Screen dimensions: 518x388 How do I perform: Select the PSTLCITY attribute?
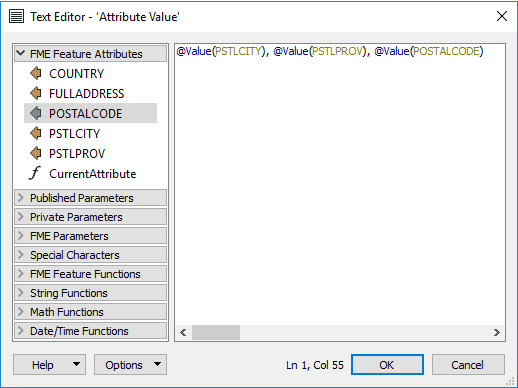point(74,134)
